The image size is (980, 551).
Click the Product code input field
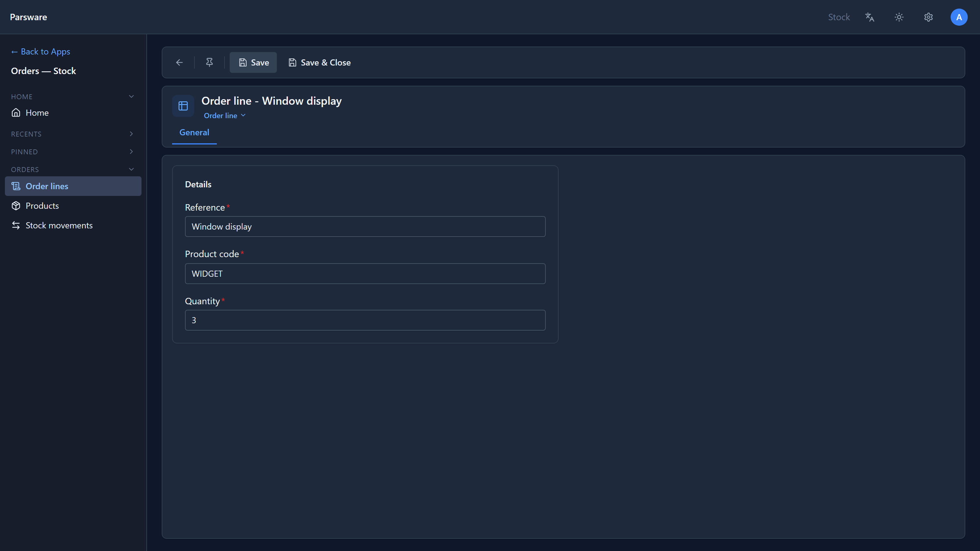(365, 274)
